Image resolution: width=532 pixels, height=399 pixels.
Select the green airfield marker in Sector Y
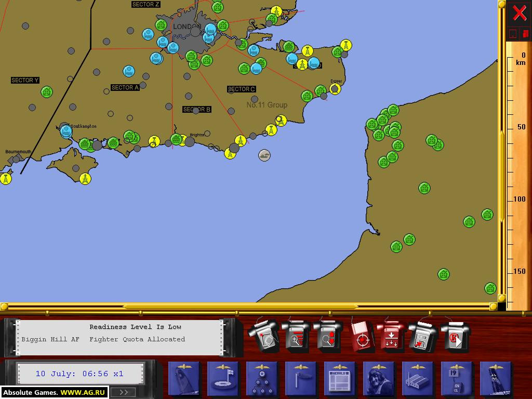47,92
